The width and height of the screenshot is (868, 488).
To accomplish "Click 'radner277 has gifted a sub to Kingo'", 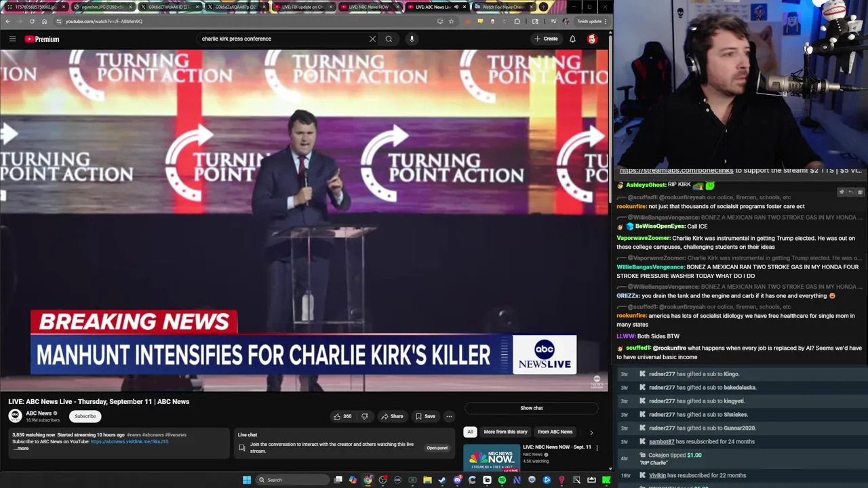I will (694, 374).
